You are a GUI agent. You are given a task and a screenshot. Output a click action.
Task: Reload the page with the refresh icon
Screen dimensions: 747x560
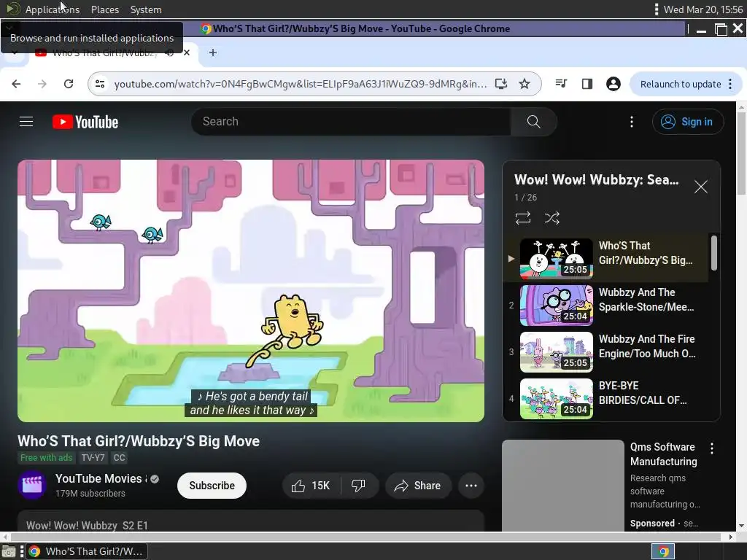[69, 84]
